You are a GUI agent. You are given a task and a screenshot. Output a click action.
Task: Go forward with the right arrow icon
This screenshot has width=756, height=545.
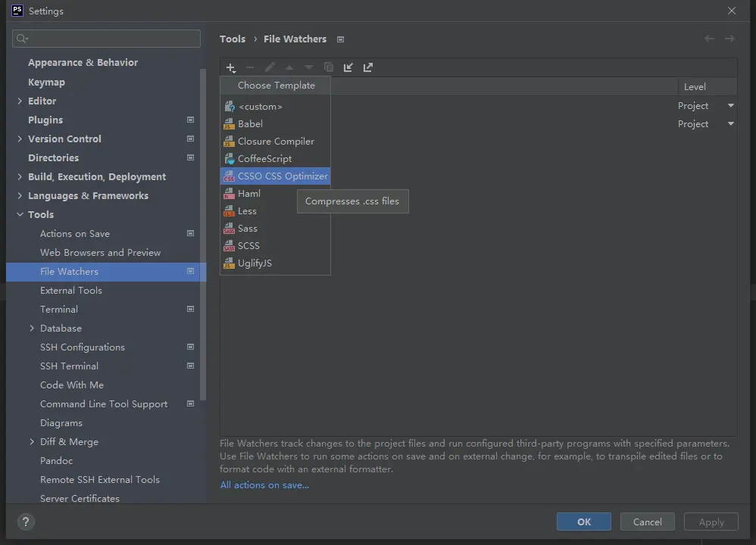pos(729,39)
